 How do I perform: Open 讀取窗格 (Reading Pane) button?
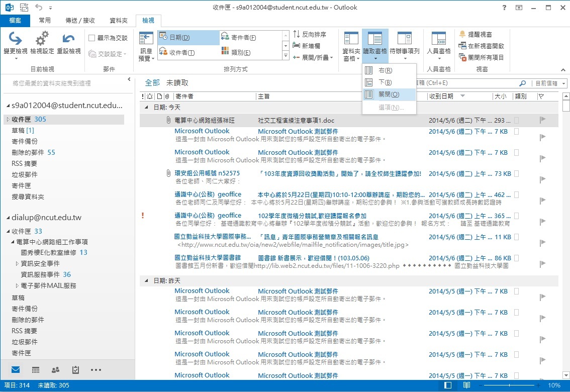pos(375,47)
